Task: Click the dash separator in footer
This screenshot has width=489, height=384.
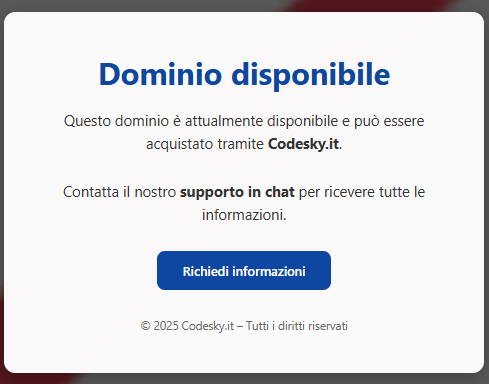Action: pyautogui.click(x=240, y=326)
